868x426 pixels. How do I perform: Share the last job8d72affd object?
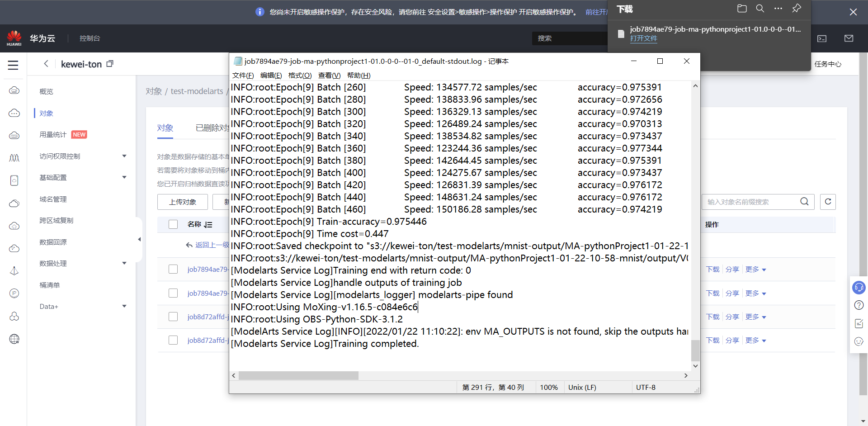click(732, 340)
